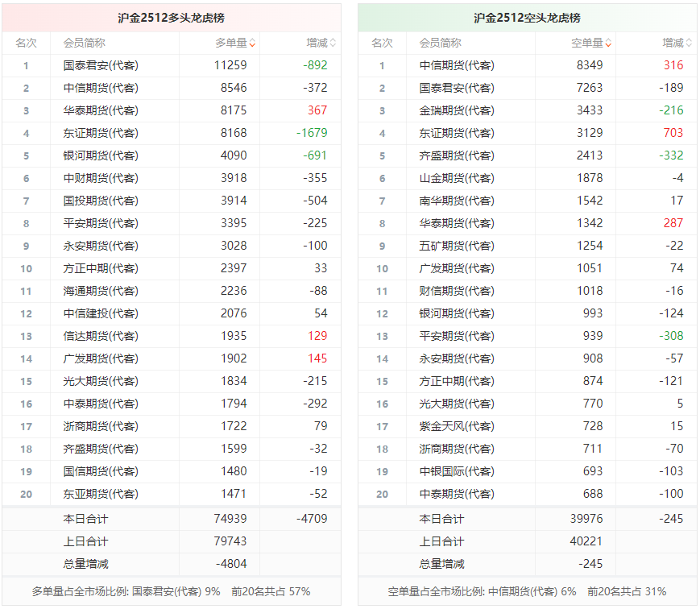Click the 沪金2512多头龙虎榜 title
The image size is (700, 609).
(x=171, y=18)
